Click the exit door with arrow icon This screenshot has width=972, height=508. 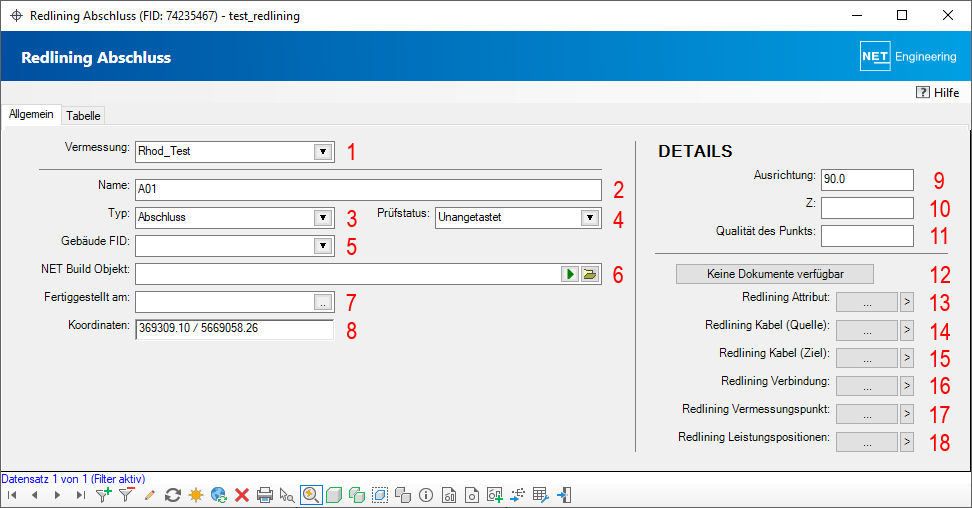click(x=563, y=495)
